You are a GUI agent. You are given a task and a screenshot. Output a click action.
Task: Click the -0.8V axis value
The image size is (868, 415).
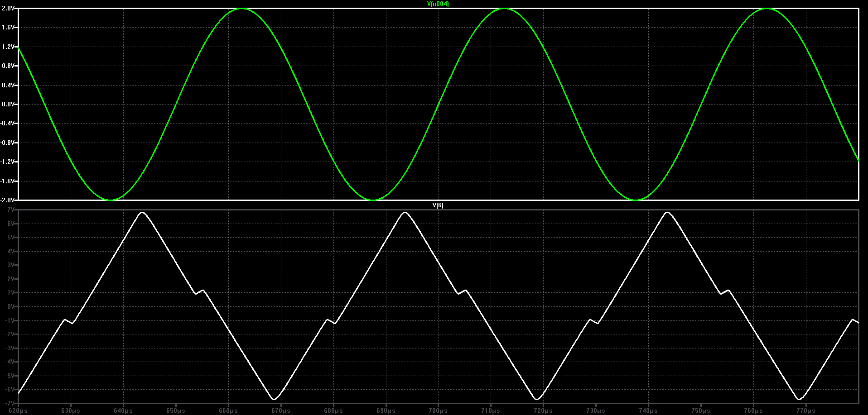tap(8, 143)
